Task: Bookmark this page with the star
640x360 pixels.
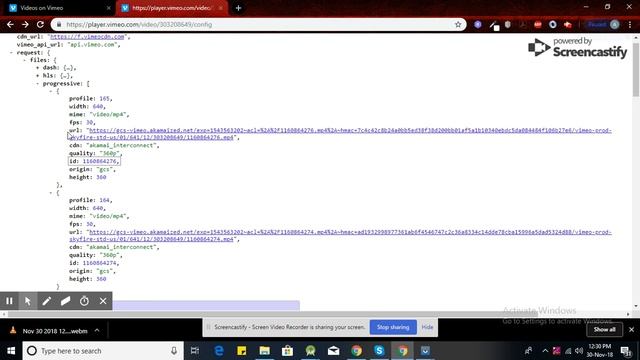Action: pyautogui.click(x=458, y=24)
